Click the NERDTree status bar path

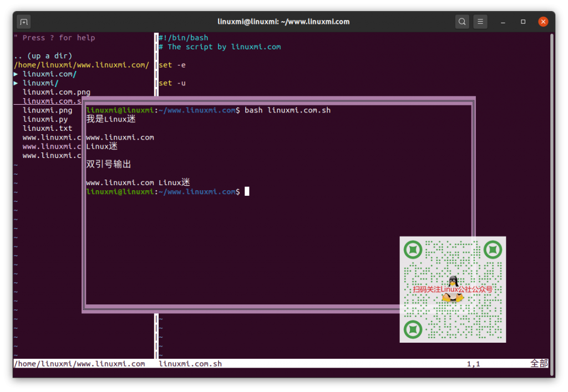tap(79, 364)
